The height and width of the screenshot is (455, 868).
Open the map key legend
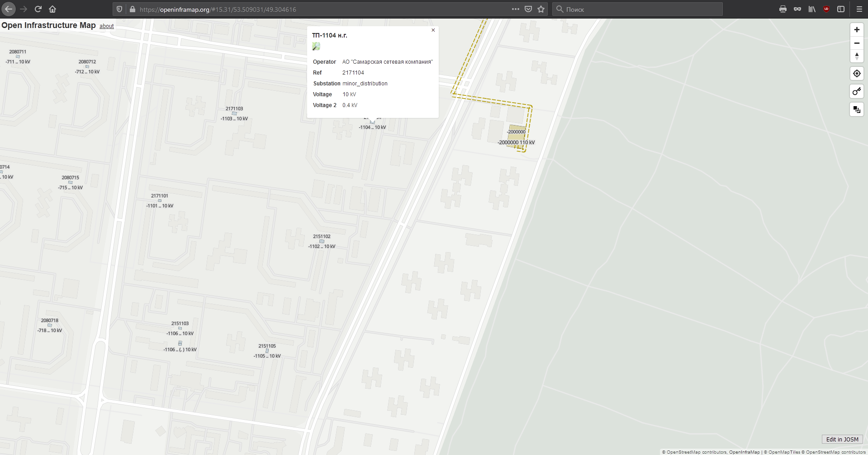(x=856, y=91)
